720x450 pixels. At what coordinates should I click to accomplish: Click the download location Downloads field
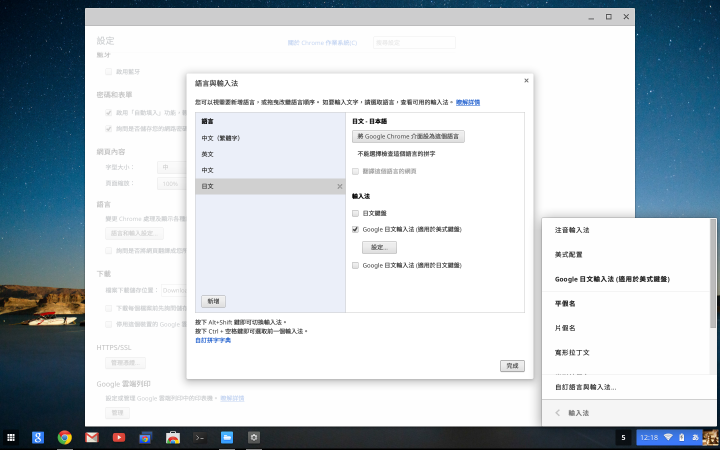point(174,290)
